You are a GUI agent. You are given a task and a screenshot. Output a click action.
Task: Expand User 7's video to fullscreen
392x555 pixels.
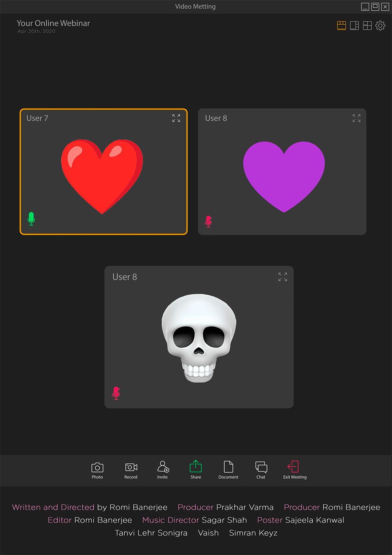176,118
